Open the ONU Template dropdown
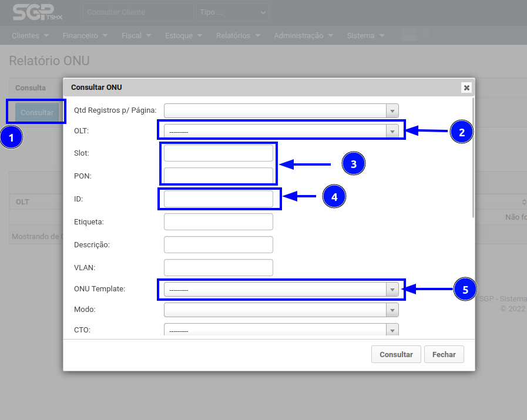This screenshot has width=527, height=420. [281, 289]
